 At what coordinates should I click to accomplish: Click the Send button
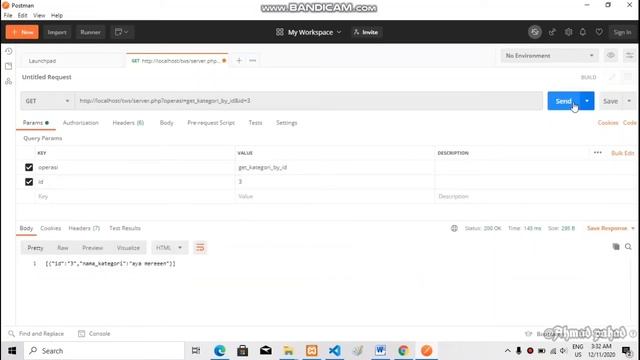click(564, 101)
